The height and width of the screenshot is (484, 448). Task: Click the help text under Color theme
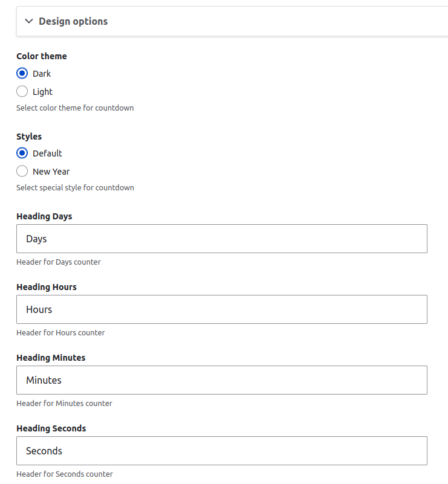tap(75, 108)
